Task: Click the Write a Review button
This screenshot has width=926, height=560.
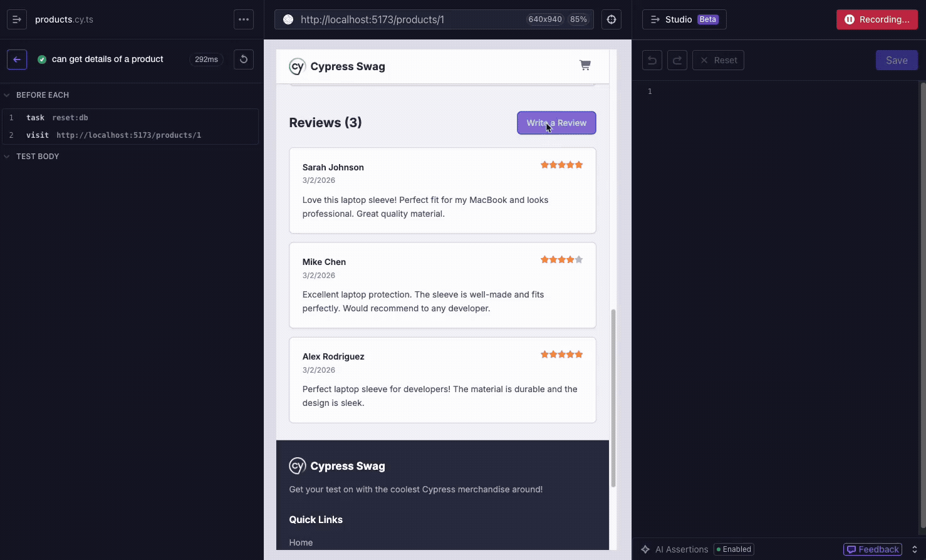Action: click(x=556, y=123)
